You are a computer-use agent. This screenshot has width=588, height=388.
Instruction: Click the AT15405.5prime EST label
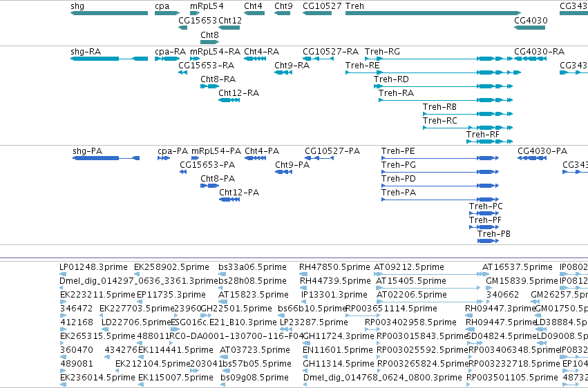point(411,281)
